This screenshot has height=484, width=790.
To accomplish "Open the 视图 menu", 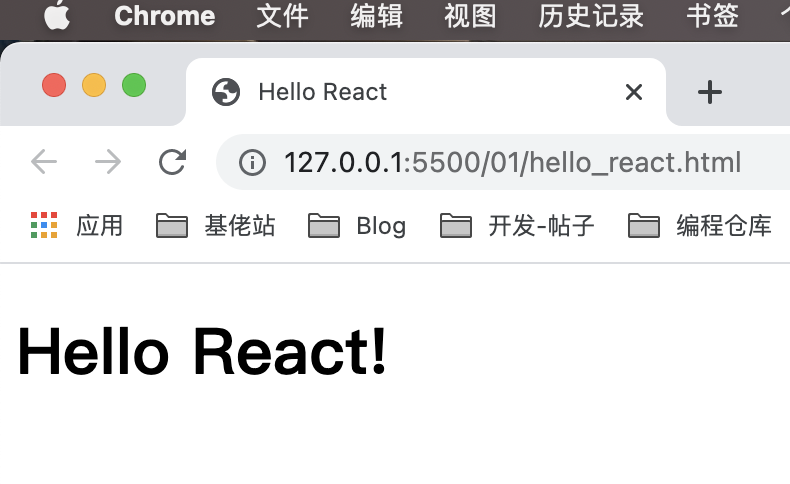I will 470,16.
